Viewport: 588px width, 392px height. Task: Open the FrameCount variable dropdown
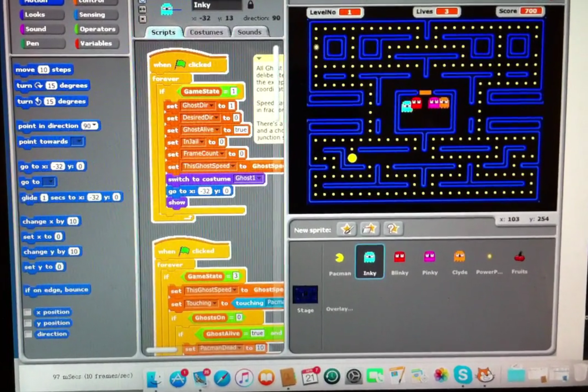pos(222,154)
